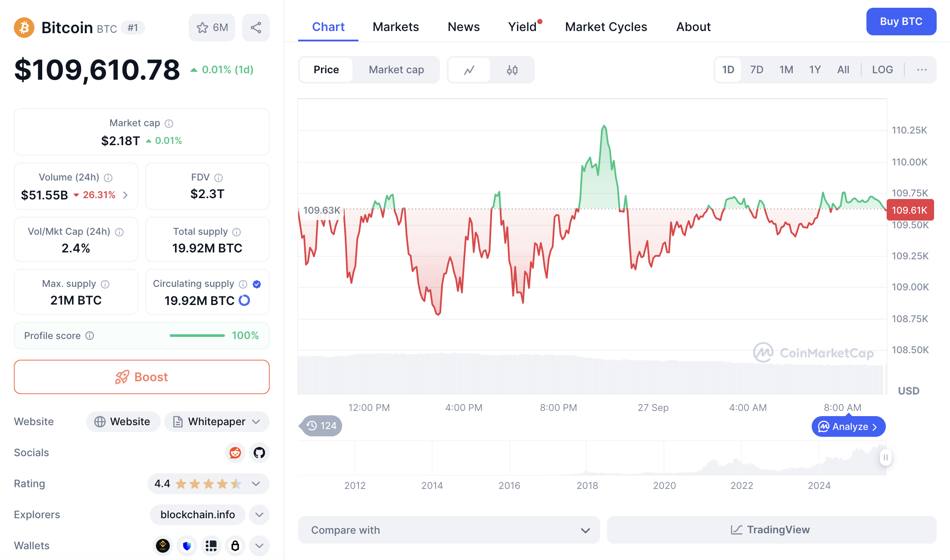Image resolution: width=950 pixels, height=560 pixels.
Task: Open the Binance wallet icon
Action: [163, 546]
